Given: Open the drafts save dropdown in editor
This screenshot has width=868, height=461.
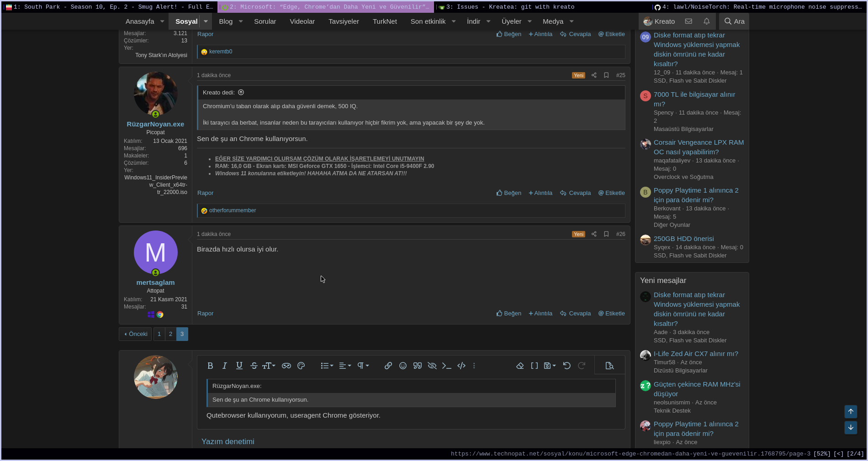Looking at the screenshot, I should point(550,366).
